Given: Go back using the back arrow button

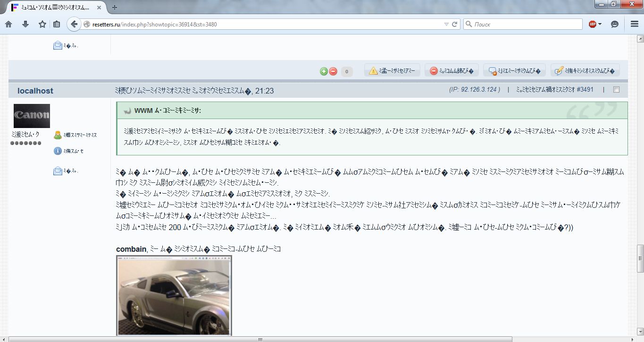Looking at the screenshot, I should [x=74, y=24].
